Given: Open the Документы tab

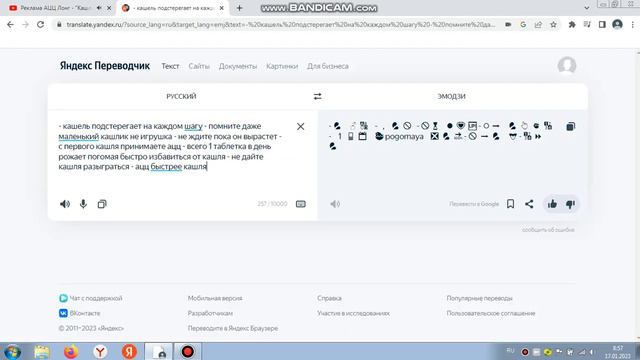Looking at the screenshot, I should coord(238,66).
